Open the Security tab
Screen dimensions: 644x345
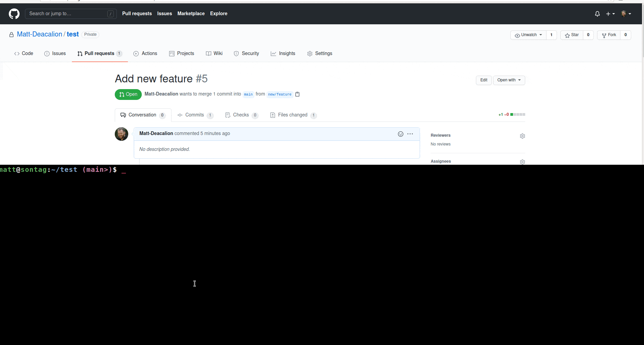pyautogui.click(x=246, y=53)
